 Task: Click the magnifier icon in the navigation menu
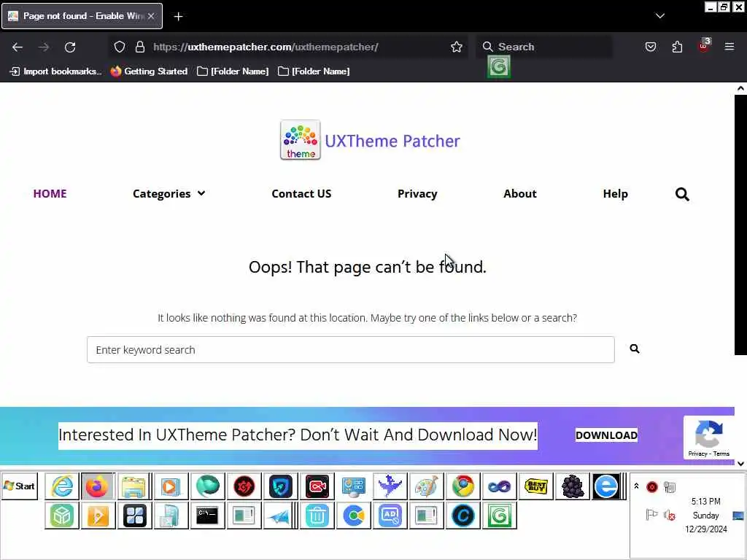pos(682,194)
